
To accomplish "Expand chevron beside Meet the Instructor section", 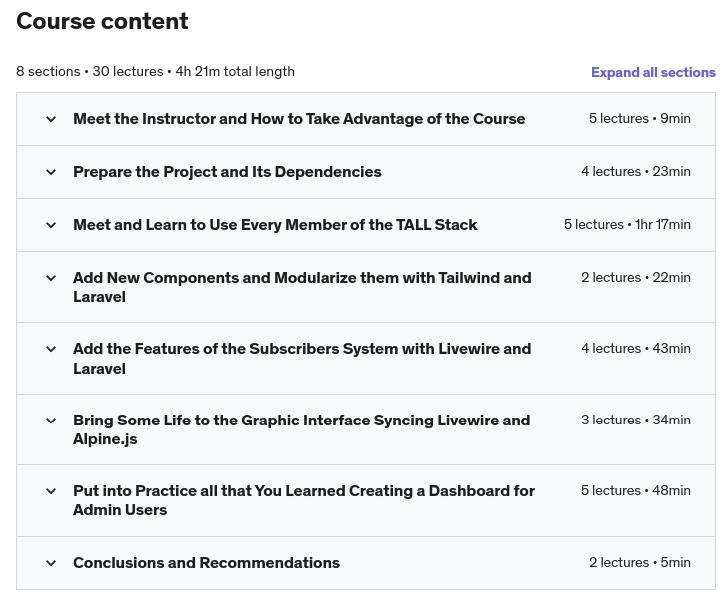I will tap(51, 119).
